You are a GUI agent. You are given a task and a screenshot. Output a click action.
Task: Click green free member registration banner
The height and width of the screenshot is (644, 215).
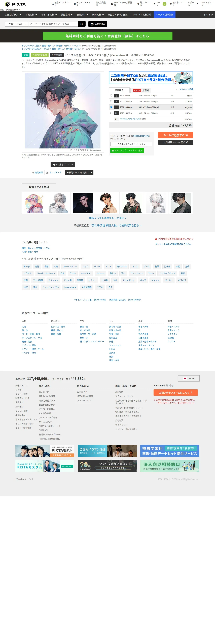pyautogui.click(x=107, y=36)
